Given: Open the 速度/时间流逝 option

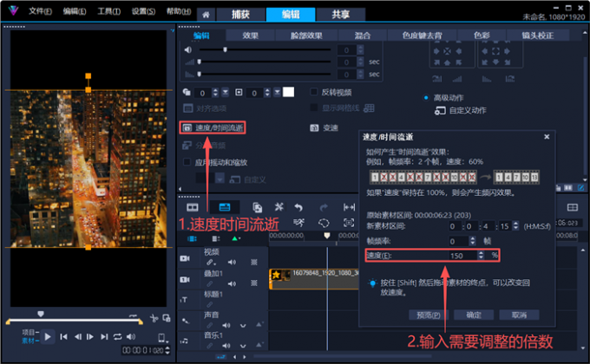Looking at the screenshot, I should pyautogui.click(x=213, y=128).
